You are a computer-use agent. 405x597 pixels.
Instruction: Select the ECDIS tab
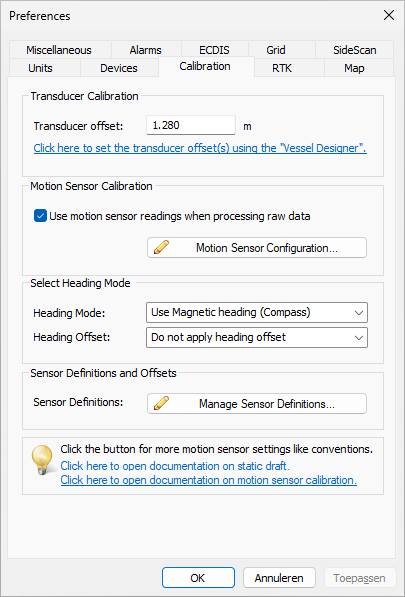(x=214, y=50)
